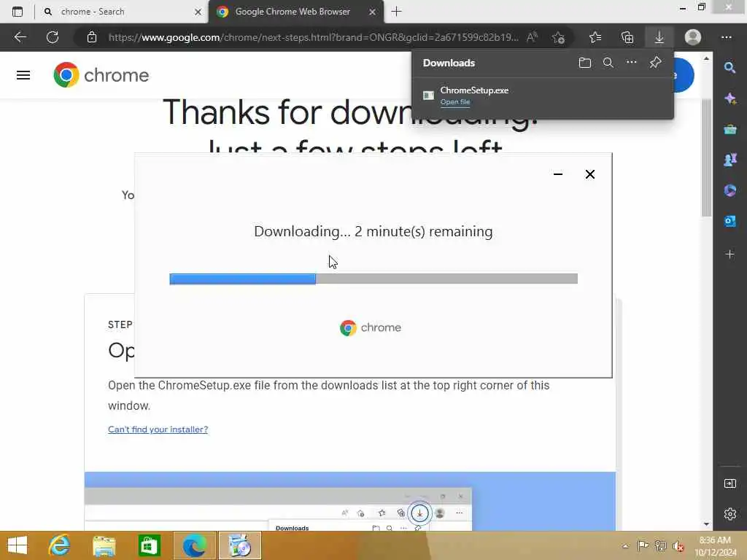The width and height of the screenshot is (747, 560).
Task: Select the ChromeSetup.exe download entry
Action: (x=543, y=96)
